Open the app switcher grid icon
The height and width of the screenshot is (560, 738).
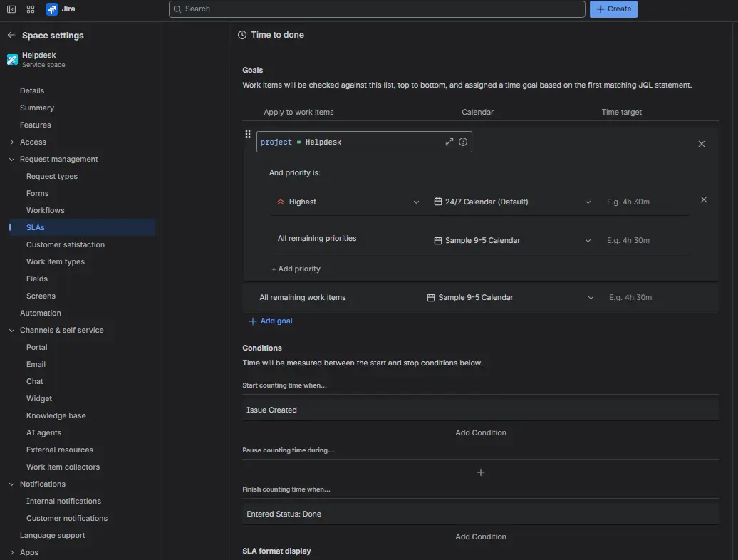point(30,9)
